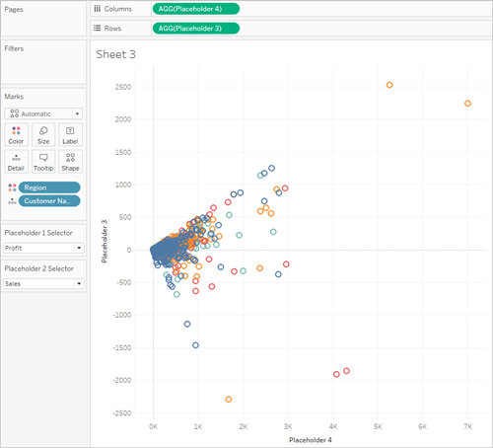Select the top-right orange outlier mark near 7K

pyautogui.click(x=467, y=104)
